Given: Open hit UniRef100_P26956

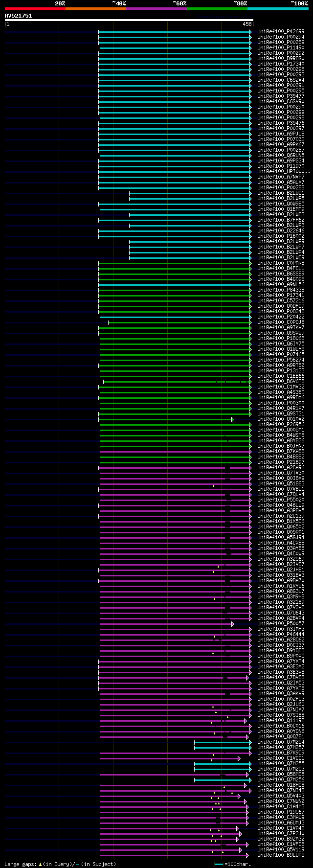Looking at the screenshot, I should point(281,425).
